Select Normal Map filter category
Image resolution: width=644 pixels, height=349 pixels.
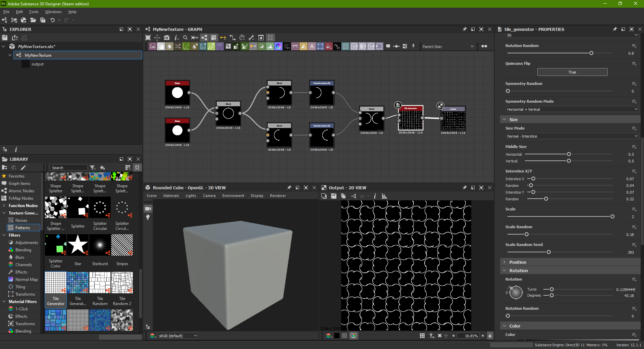[x=26, y=280]
